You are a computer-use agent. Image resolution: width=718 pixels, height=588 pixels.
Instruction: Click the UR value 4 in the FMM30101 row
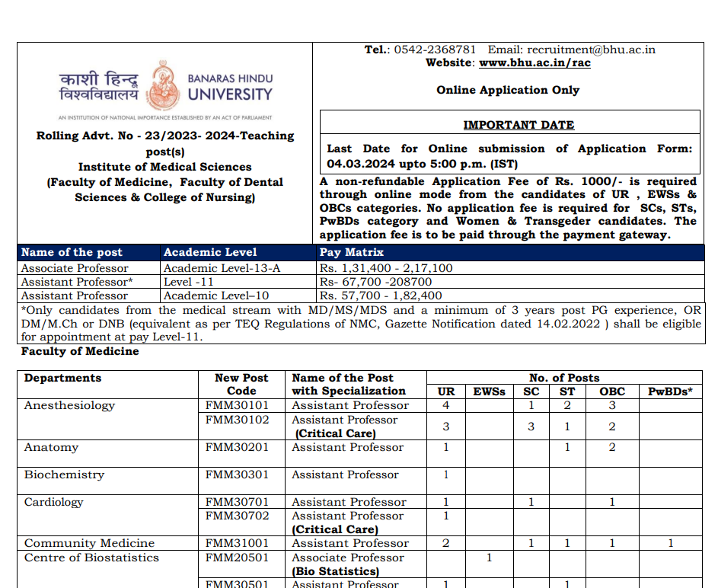point(446,405)
